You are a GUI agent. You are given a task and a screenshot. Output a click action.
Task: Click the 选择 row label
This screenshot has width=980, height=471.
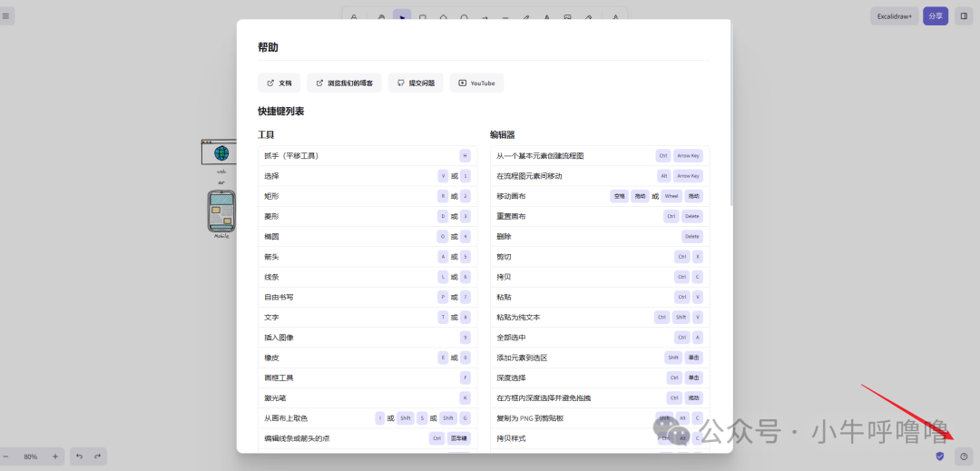[271, 176]
